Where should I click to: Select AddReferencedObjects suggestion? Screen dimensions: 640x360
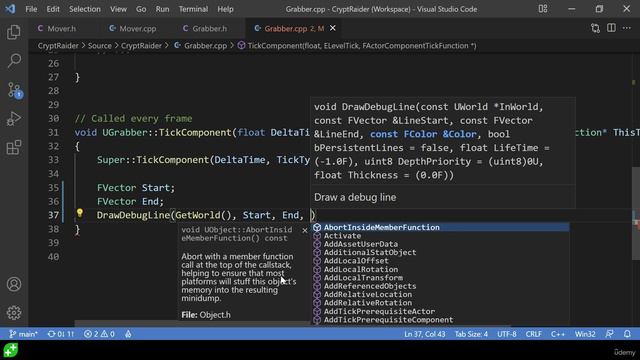point(441,286)
